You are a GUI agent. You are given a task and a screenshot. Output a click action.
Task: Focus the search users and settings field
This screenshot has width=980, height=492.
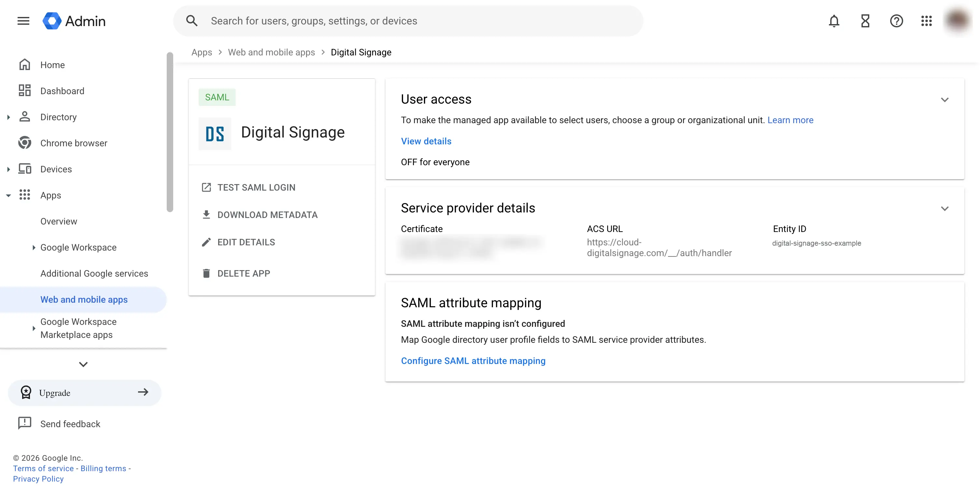tap(408, 21)
